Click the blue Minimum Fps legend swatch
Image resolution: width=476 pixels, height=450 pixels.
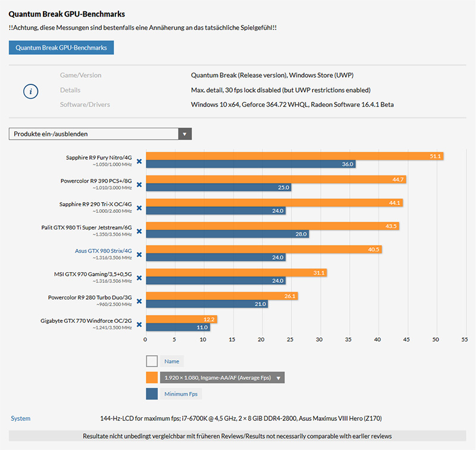pos(152,394)
